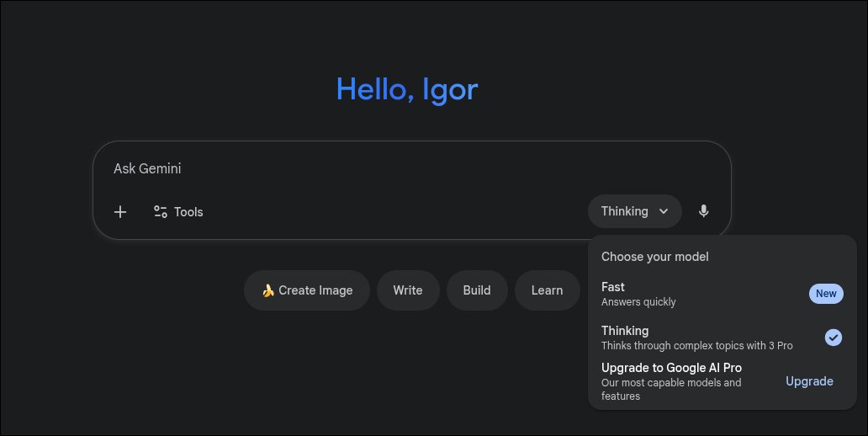Click the Upgrade to Google AI Pro text
Image resolution: width=868 pixels, height=436 pixels.
pos(671,368)
